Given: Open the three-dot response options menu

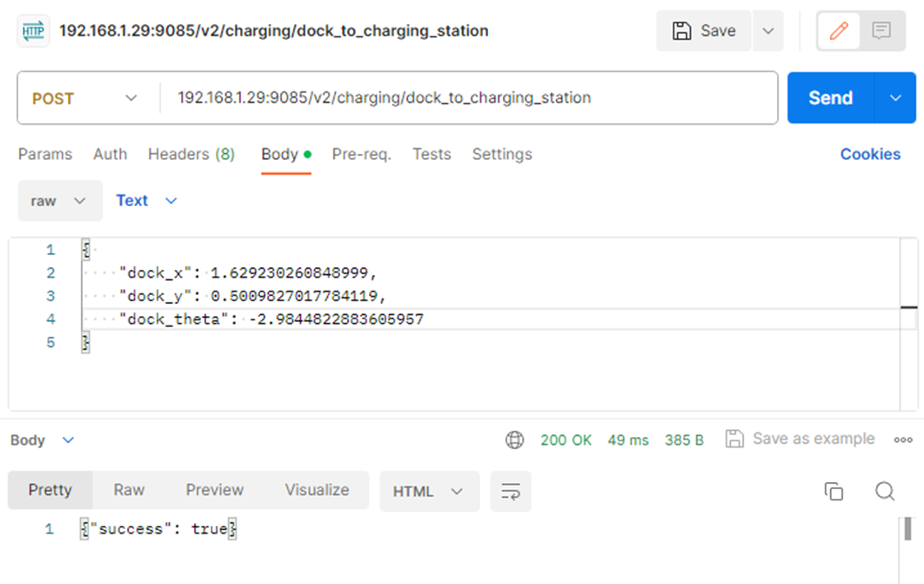Looking at the screenshot, I should (903, 440).
